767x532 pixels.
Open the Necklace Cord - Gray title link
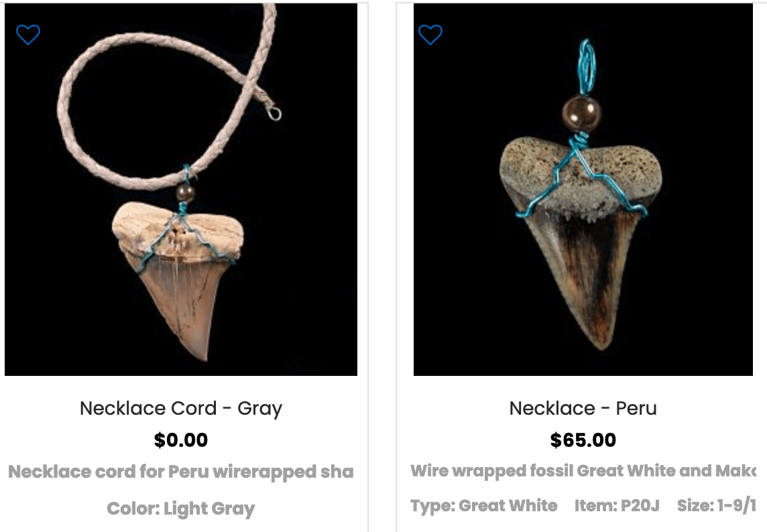pyautogui.click(x=181, y=408)
